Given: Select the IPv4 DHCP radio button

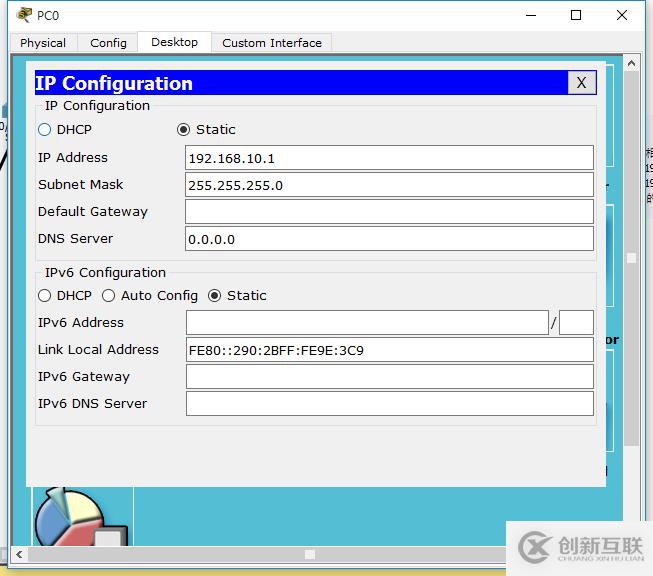Looking at the screenshot, I should point(44,130).
